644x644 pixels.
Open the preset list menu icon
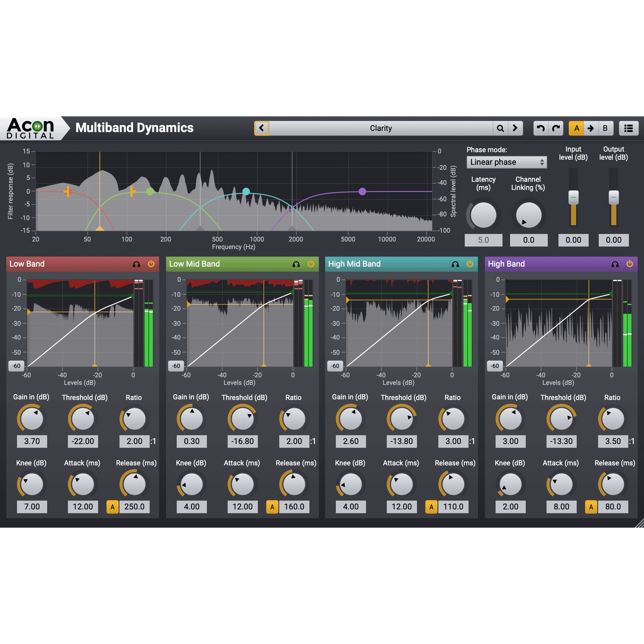coord(629,128)
